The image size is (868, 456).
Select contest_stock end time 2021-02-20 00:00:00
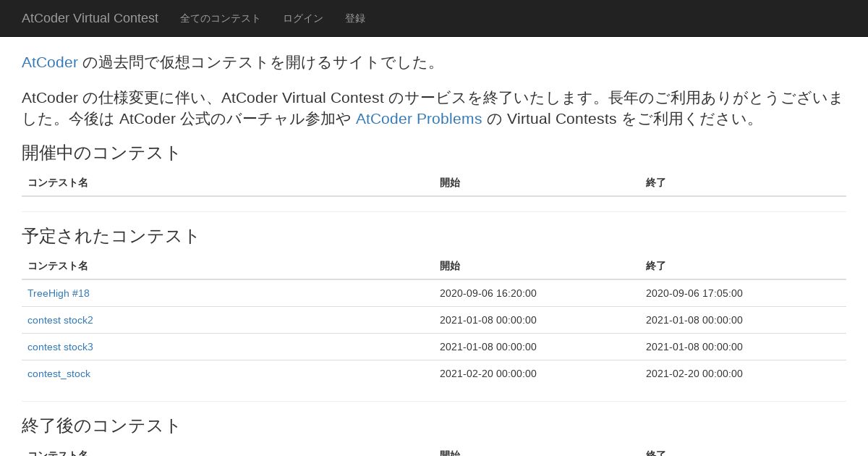tap(694, 373)
